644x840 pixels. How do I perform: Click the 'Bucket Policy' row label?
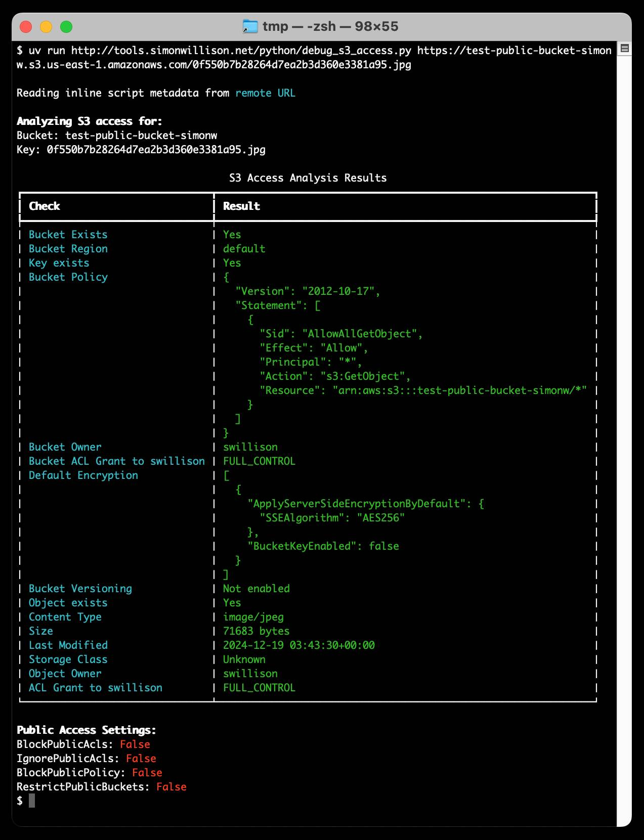[68, 277]
